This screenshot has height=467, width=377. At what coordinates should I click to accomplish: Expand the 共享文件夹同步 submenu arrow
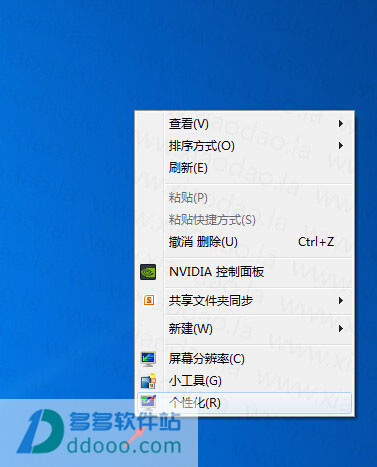pyautogui.click(x=340, y=301)
